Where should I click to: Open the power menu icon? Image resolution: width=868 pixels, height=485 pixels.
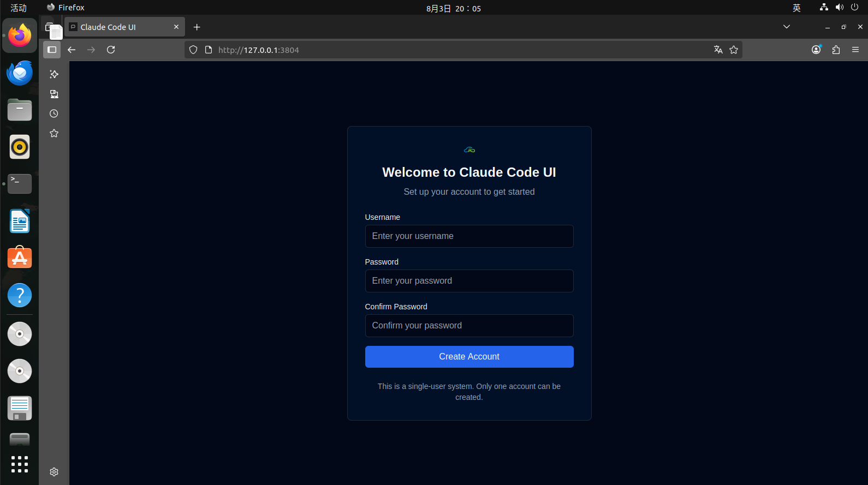click(855, 7)
